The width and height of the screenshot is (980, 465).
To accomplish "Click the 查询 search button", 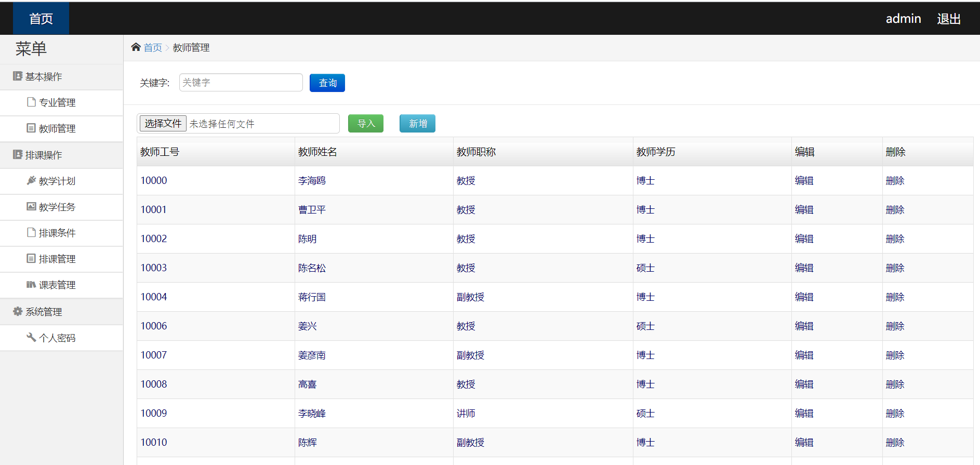I will [x=327, y=83].
